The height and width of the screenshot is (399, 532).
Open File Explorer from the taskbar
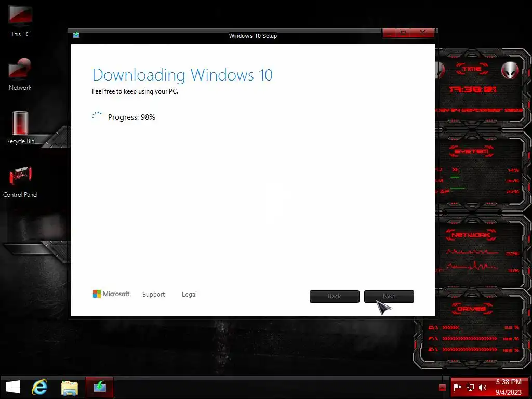[x=70, y=388]
